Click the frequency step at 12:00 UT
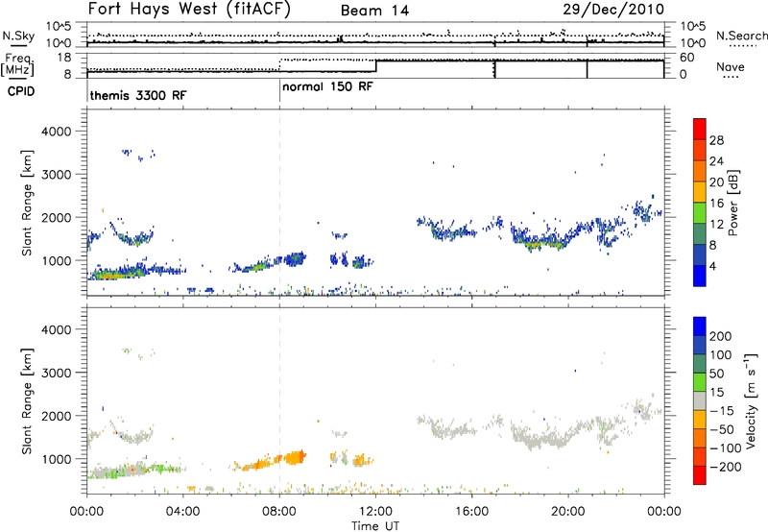Viewport: 768px width, 532px height. click(x=375, y=66)
